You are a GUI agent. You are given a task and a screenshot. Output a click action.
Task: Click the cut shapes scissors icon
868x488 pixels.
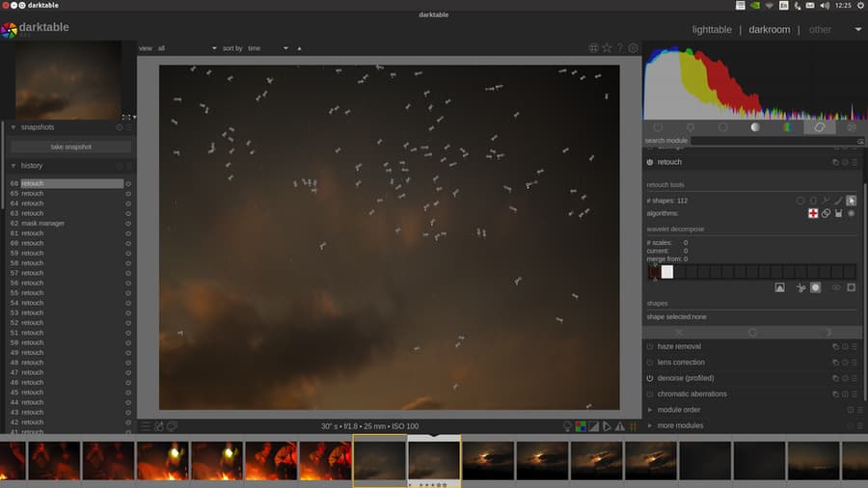click(800, 287)
